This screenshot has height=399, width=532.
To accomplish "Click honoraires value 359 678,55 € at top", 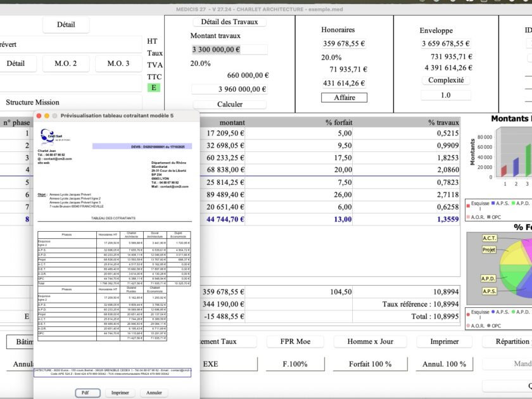I will pyautogui.click(x=344, y=44).
